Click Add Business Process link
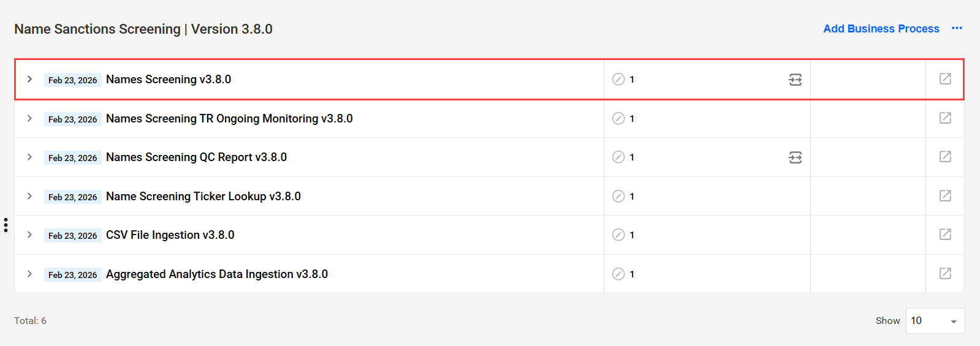Image resolution: width=980 pixels, height=346 pixels. [x=881, y=29]
